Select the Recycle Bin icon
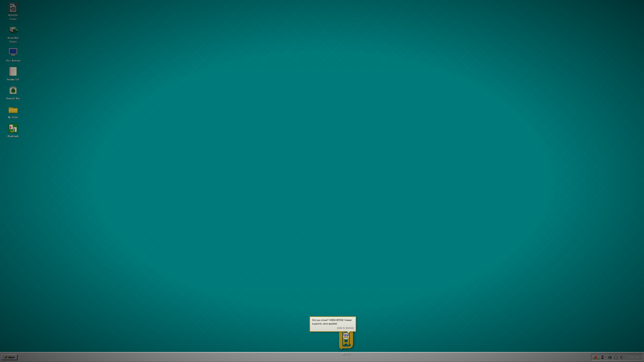Image resolution: width=644 pixels, height=362 pixels. tap(13, 90)
